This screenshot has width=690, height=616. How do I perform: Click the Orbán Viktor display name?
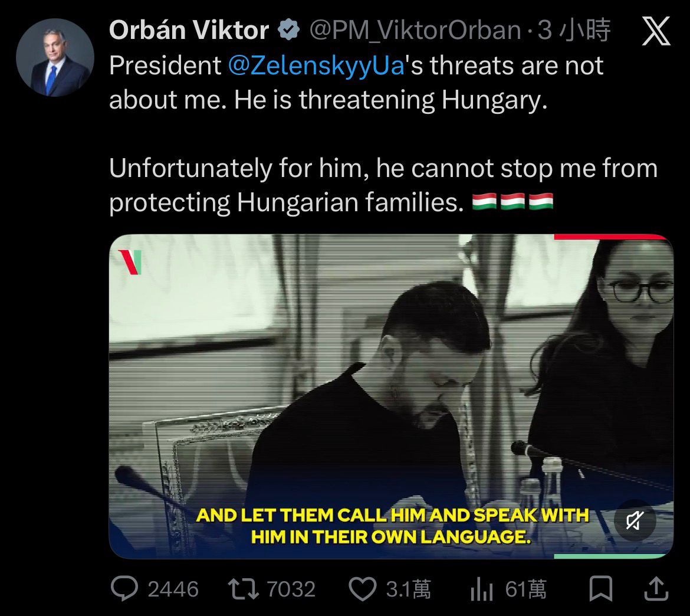click(x=189, y=30)
